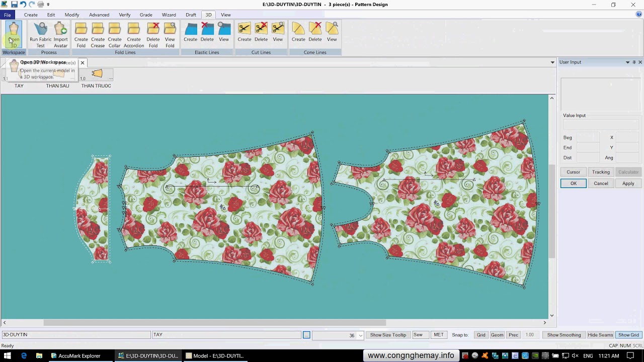The width and height of the screenshot is (644, 362).
Task: Customize the quick access toolbar dropdown
Action: click(48, 5)
